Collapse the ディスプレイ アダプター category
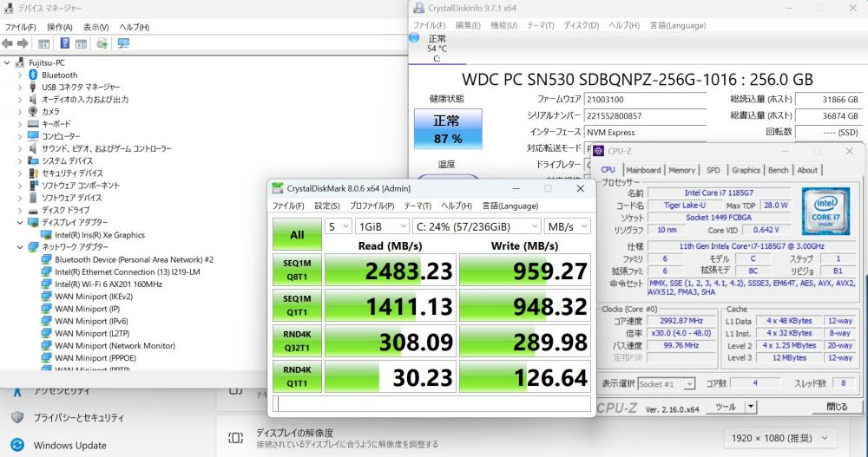 pos(20,222)
